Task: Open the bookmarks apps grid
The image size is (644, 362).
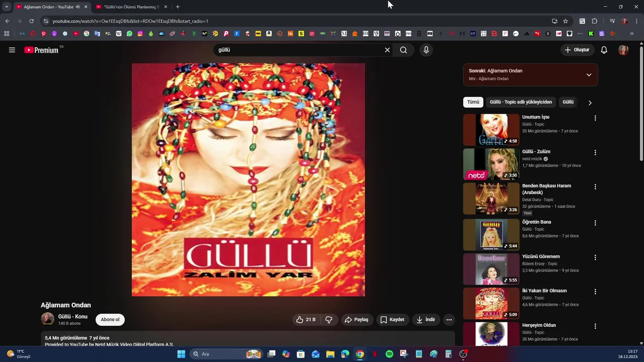Action: [x=7, y=34]
